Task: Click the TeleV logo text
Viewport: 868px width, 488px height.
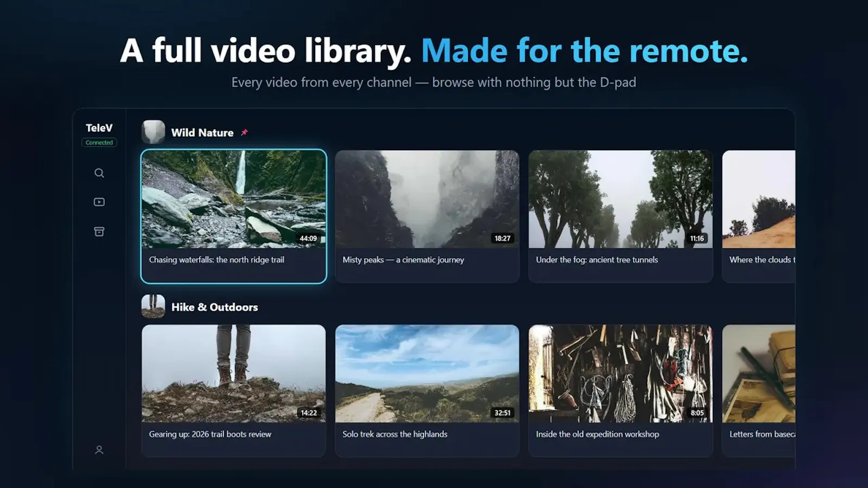Action: 99,128
